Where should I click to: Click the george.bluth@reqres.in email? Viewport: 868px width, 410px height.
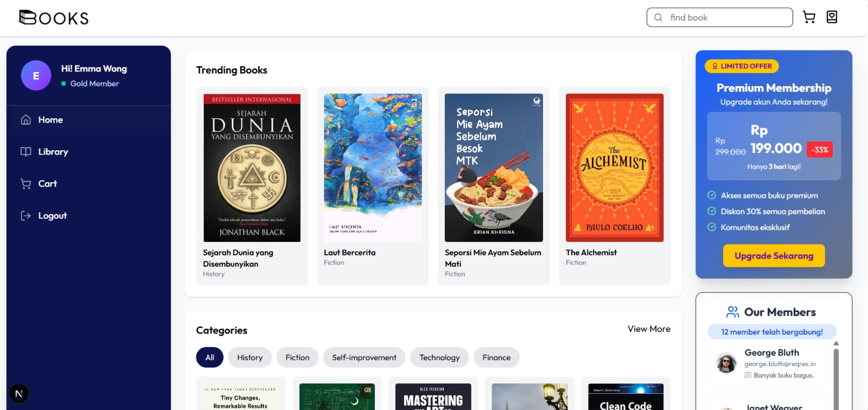pos(780,364)
